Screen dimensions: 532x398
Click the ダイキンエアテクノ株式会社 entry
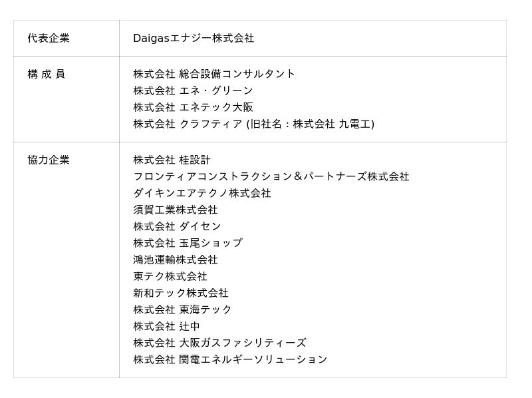point(202,193)
